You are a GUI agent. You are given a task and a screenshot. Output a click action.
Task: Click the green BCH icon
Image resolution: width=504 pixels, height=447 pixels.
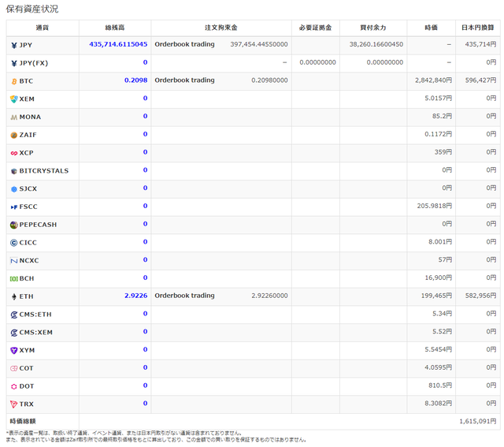[x=14, y=279]
